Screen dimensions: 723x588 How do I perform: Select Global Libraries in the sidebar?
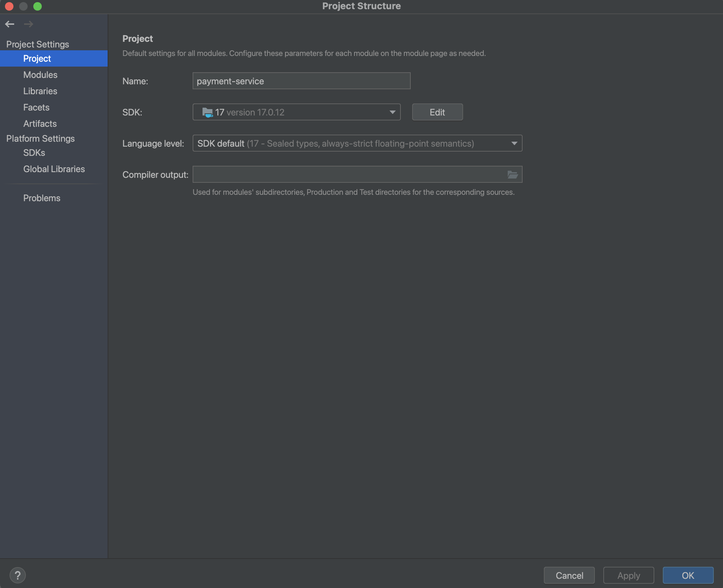54,169
